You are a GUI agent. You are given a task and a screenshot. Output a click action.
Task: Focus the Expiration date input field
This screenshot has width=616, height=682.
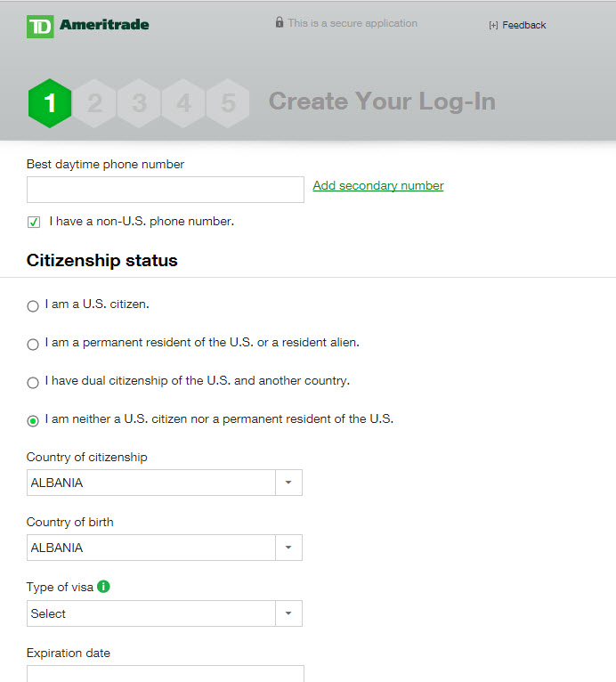tap(165, 674)
